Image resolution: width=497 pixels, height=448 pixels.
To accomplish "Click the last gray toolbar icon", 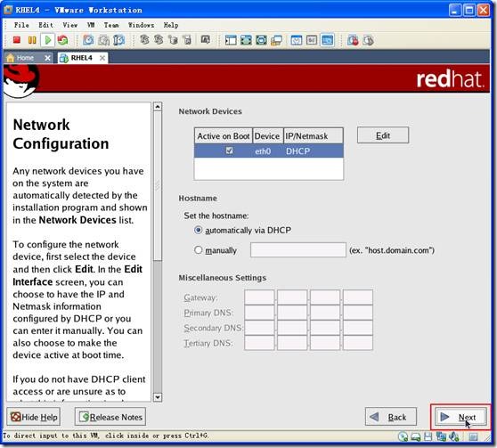I will click(x=368, y=40).
